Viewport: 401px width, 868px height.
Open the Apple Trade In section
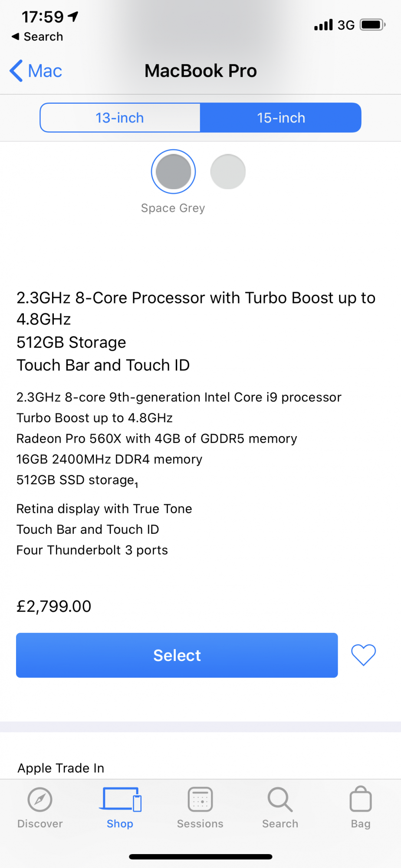(x=61, y=768)
